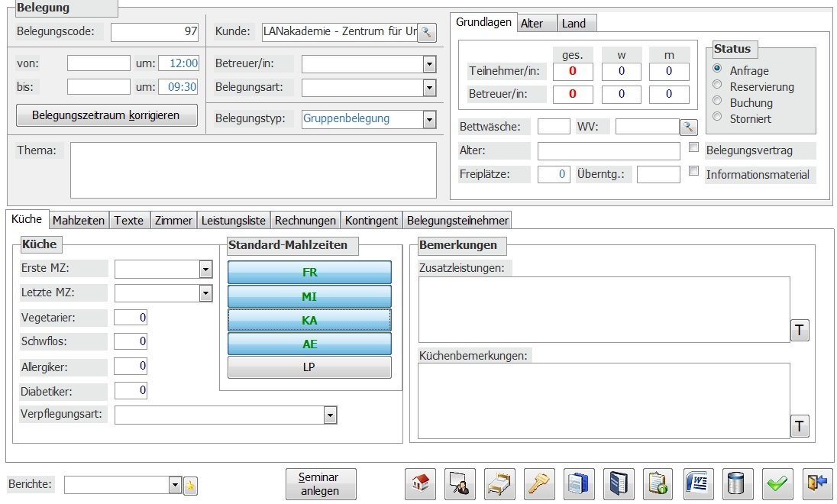Switch to the Zimmer tab
Viewport: 837px width, 504px height.
(x=173, y=220)
